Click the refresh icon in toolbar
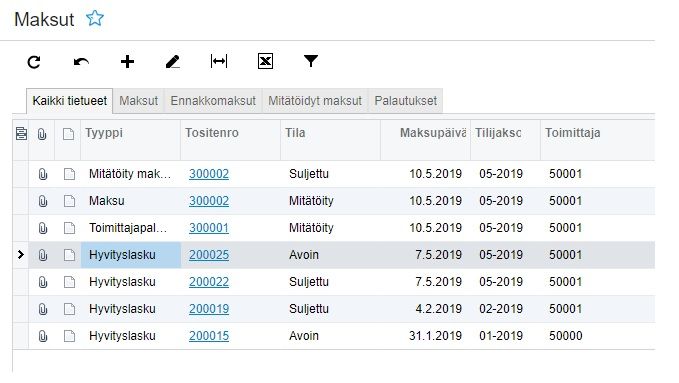 point(34,62)
